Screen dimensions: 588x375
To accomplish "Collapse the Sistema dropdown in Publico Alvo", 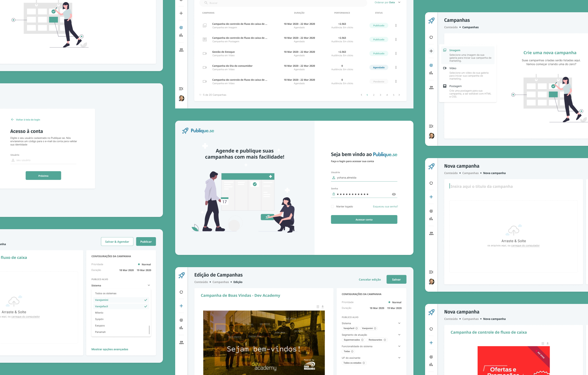I will (149, 285).
